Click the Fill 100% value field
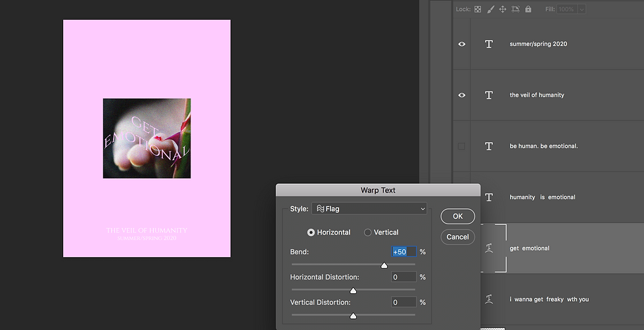This screenshot has height=330, width=644. tap(568, 9)
